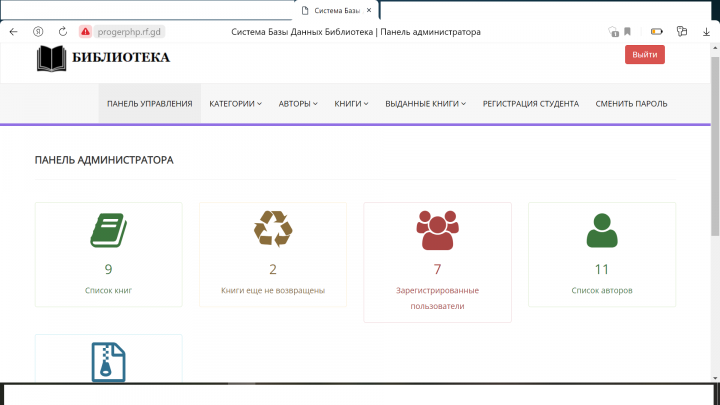Open the Список книг link
This screenshot has height=405, width=720.
[x=108, y=290]
